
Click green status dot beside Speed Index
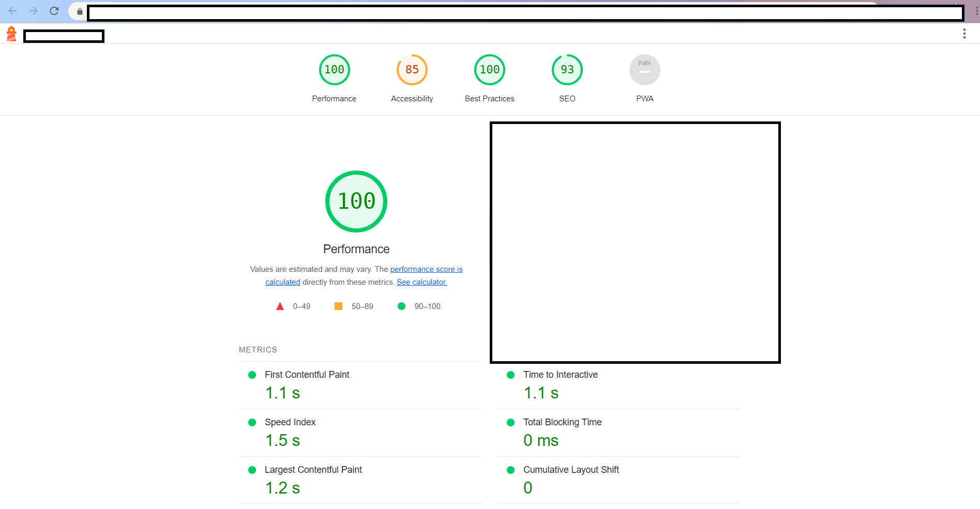(252, 423)
